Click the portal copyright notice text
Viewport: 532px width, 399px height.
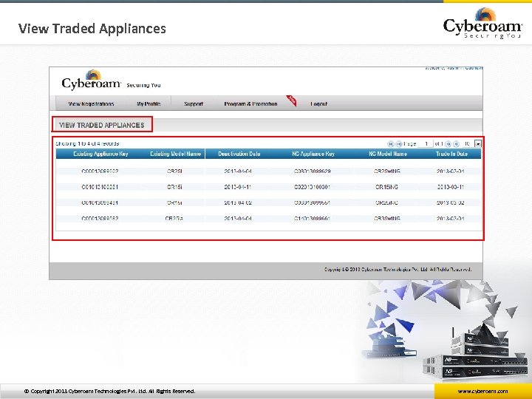tap(398, 270)
